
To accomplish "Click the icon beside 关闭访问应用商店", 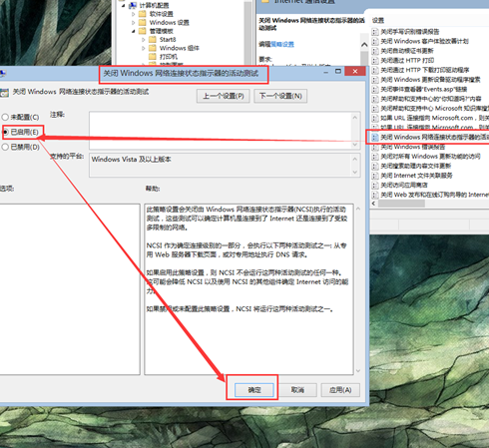I will (x=375, y=185).
